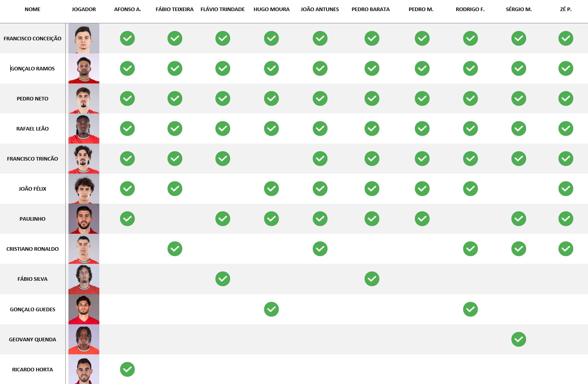The image size is (588, 384).
Task: Click João Félix's checkmark under Rodrigo F.
Action: 470,189
